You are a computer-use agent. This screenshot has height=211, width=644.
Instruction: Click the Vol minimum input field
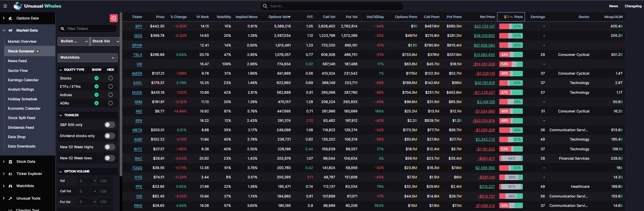click(x=85, y=181)
